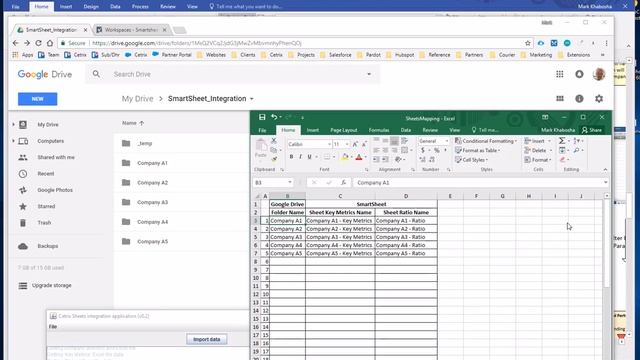Viewport: 640px width, 360px height.
Task: Open Find & Select magnifier in Excel
Action: pyautogui.click(x=576, y=150)
